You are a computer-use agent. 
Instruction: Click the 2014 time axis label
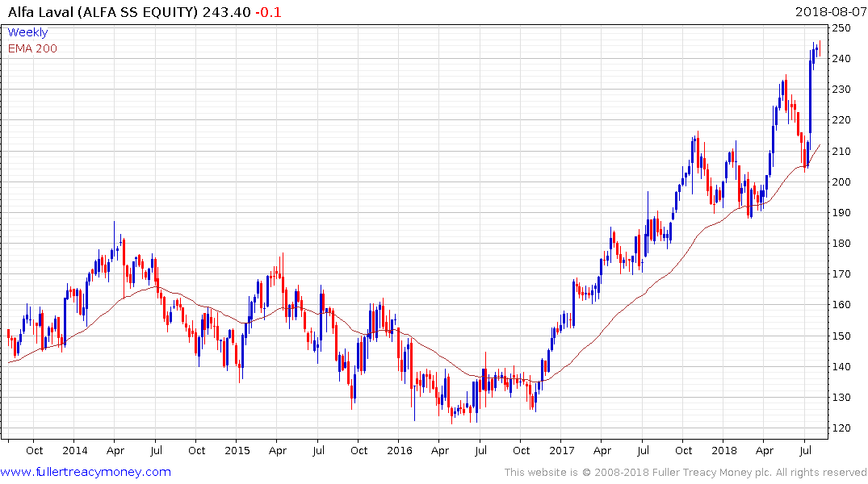click(x=75, y=450)
